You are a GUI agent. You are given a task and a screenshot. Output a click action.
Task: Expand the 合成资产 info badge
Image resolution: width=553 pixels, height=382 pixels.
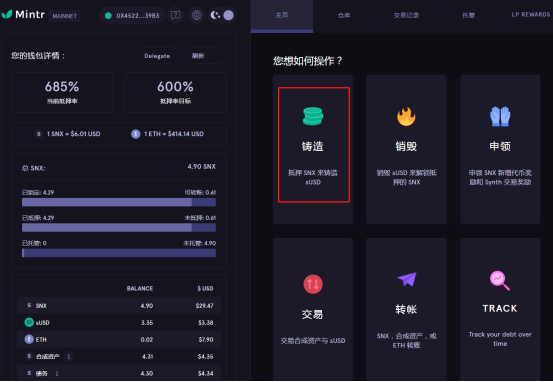[69, 357]
